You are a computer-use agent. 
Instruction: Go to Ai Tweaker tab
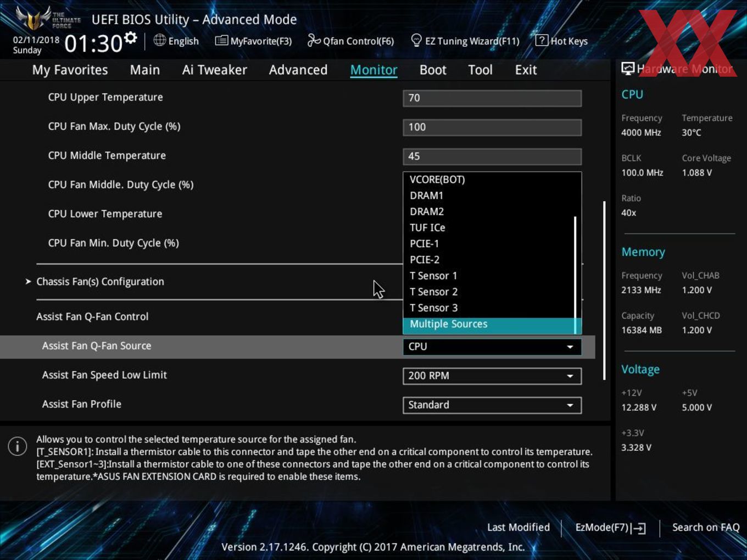point(215,70)
